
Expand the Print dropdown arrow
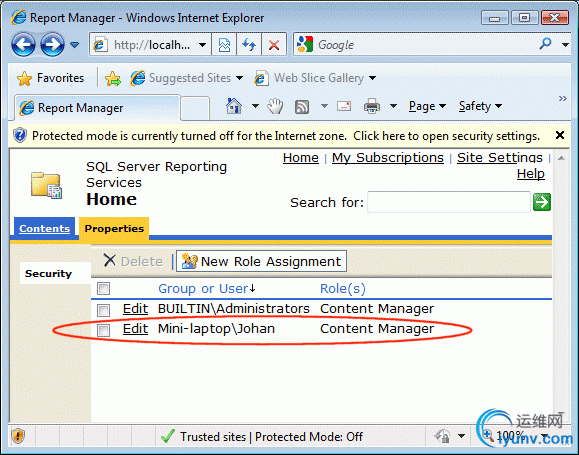394,106
